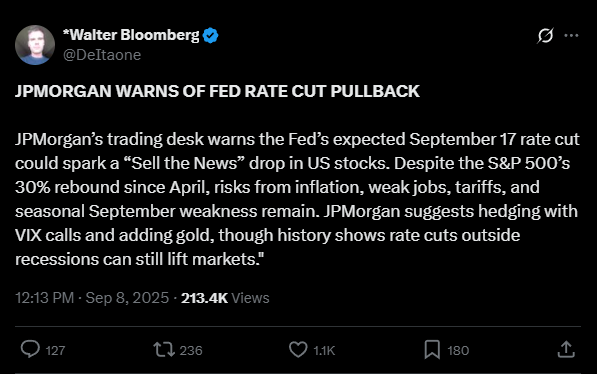Click the repost arrows icon
This screenshot has width=597, height=374.
[164, 350]
